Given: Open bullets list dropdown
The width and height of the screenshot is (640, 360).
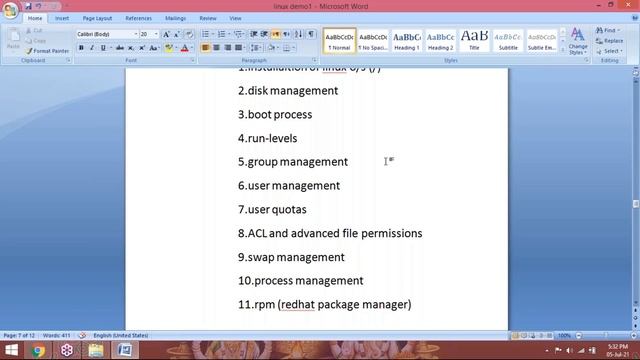Looking at the screenshot, I should (x=213, y=34).
